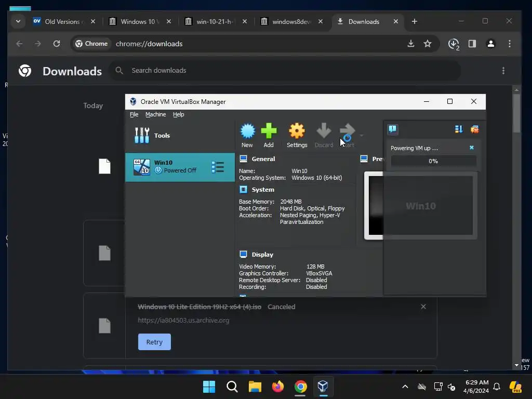The height and width of the screenshot is (399, 532).
Task: Click the General section header
Action: [263, 159]
